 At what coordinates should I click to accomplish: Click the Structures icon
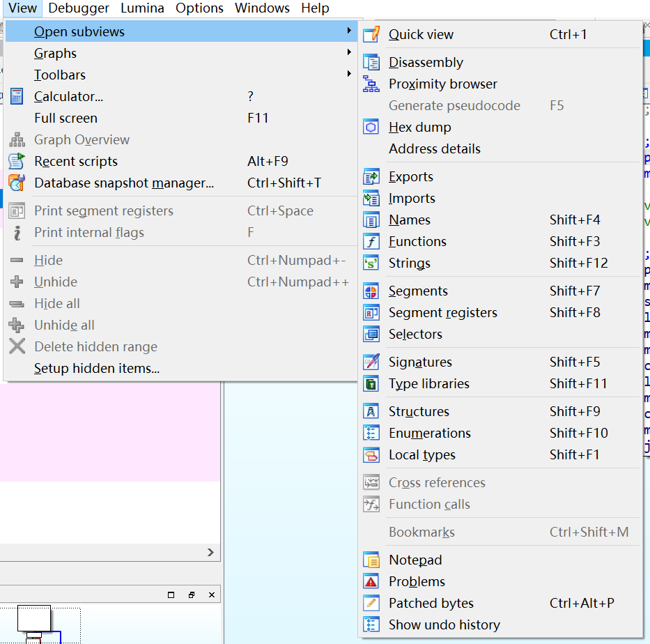(x=371, y=411)
